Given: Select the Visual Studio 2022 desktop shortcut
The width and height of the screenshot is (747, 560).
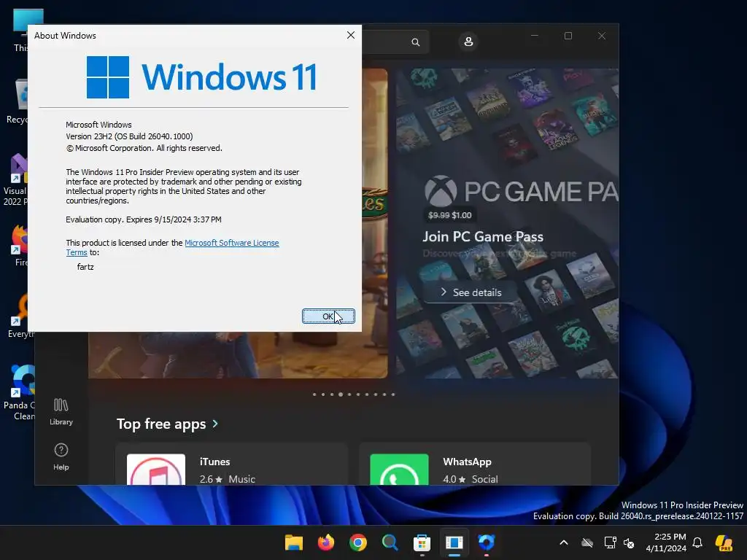Looking at the screenshot, I should coord(15,180).
